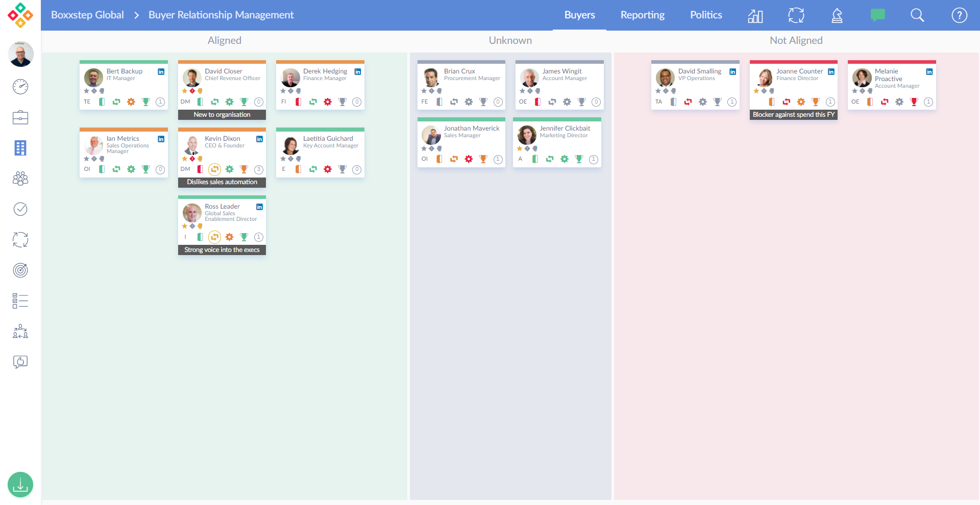This screenshot has width=980, height=505.
Task: Click the search magnifier in top bar
Action: pyautogui.click(x=917, y=15)
